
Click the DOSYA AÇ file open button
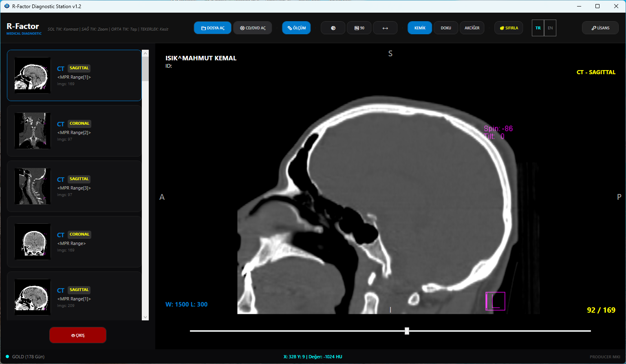pyautogui.click(x=213, y=28)
